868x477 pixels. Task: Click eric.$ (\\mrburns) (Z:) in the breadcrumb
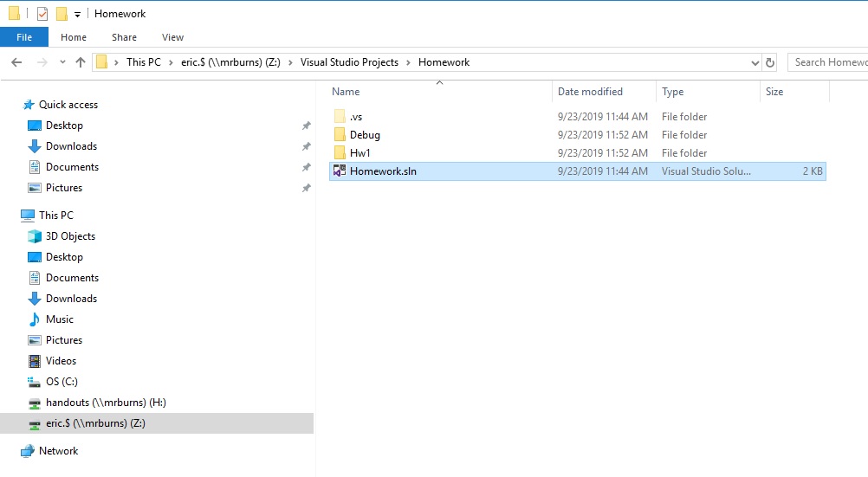pyautogui.click(x=230, y=62)
